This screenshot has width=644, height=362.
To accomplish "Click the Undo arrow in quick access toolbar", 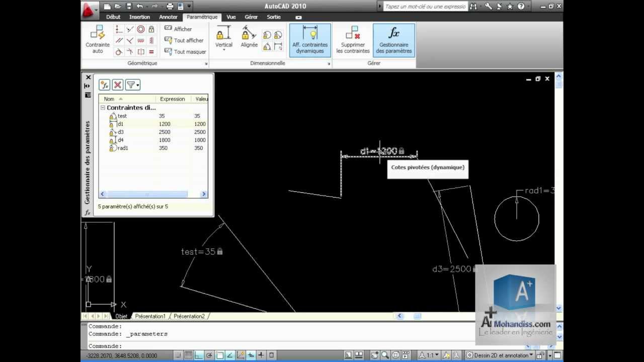I will (x=139, y=7).
